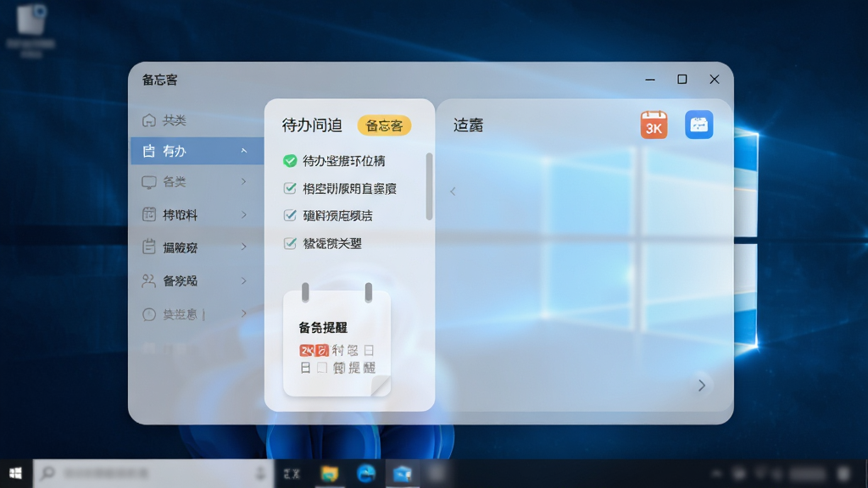Image resolution: width=868 pixels, height=488 pixels.
Task: Open File Explorer from the taskbar
Action: click(x=330, y=474)
